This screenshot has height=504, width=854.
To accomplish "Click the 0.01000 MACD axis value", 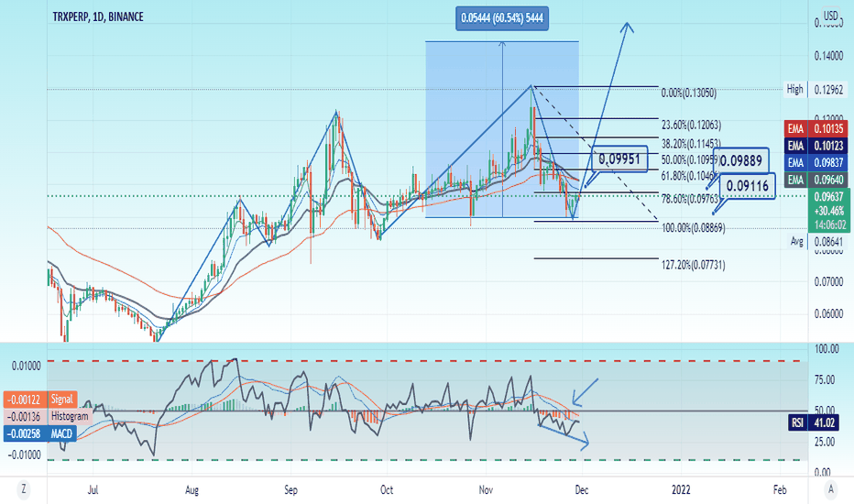I will pyautogui.click(x=27, y=367).
